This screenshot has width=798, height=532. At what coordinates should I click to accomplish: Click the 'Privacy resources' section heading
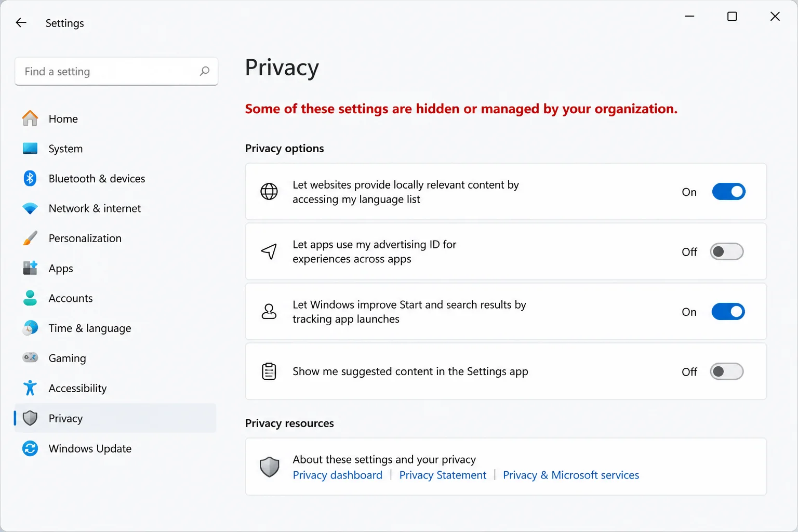point(289,423)
